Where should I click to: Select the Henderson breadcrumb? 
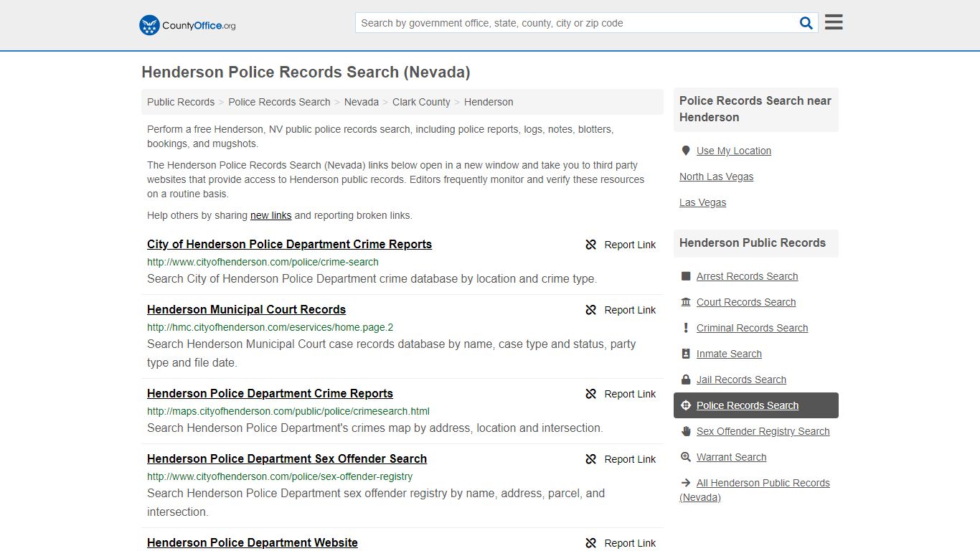click(489, 102)
